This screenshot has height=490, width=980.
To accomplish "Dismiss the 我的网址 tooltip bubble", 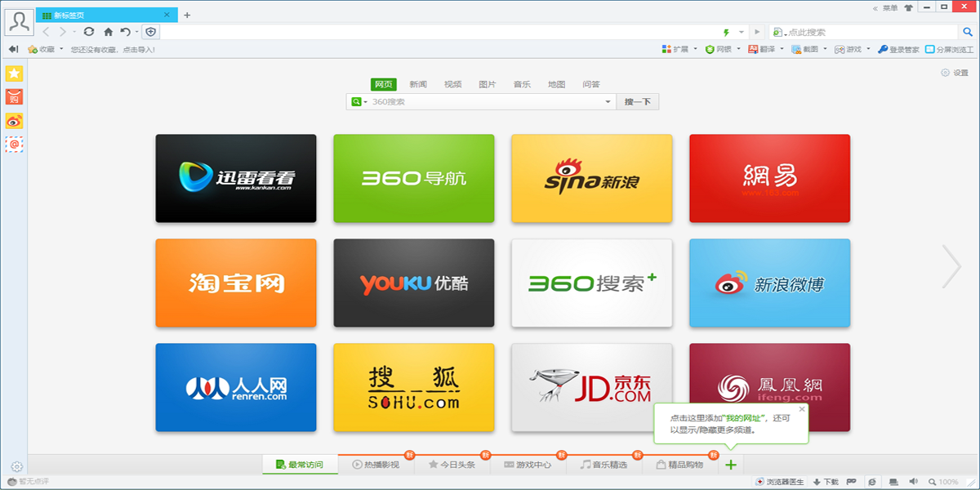I will pyautogui.click(x=802, y=408).
